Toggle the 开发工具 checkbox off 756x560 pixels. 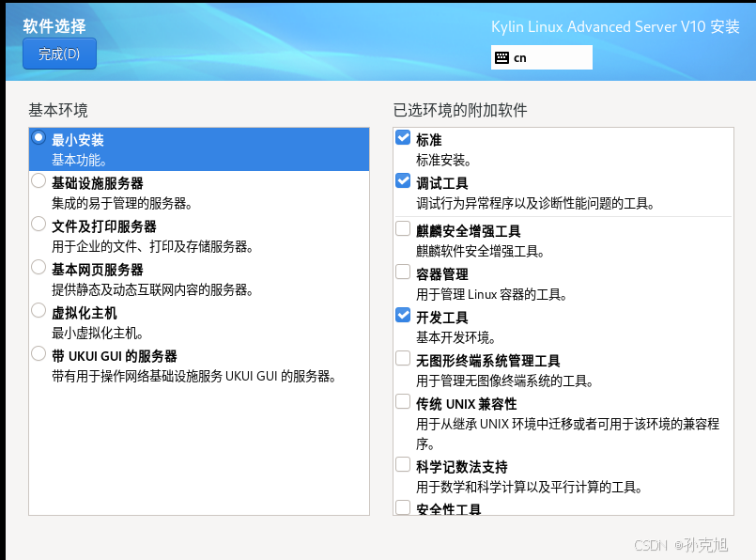click(403, 315)
